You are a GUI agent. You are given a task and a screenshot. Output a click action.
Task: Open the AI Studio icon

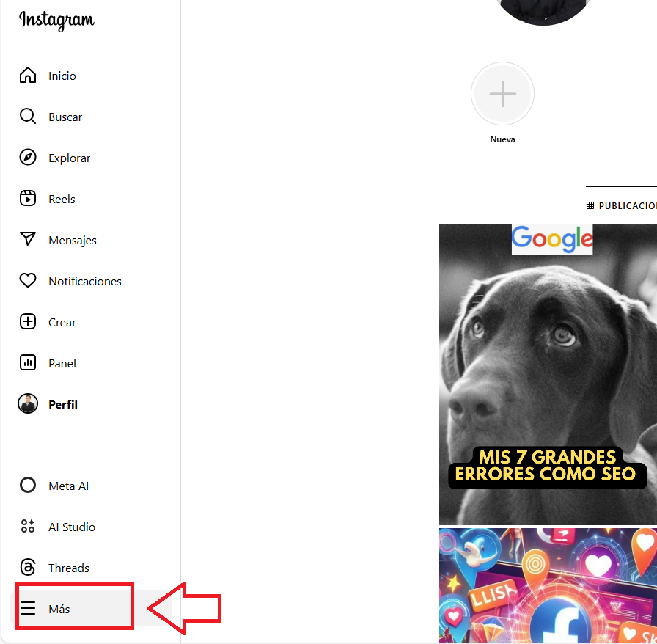[x=28, y=527]
